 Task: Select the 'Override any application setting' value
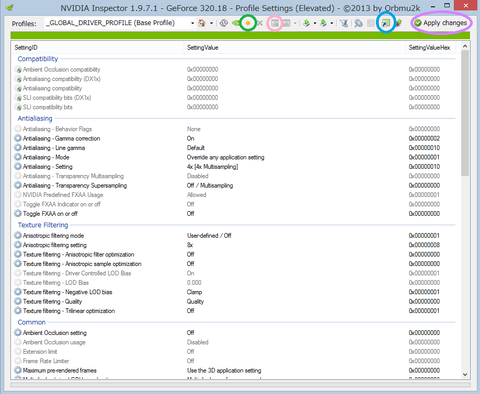[225, 157]
